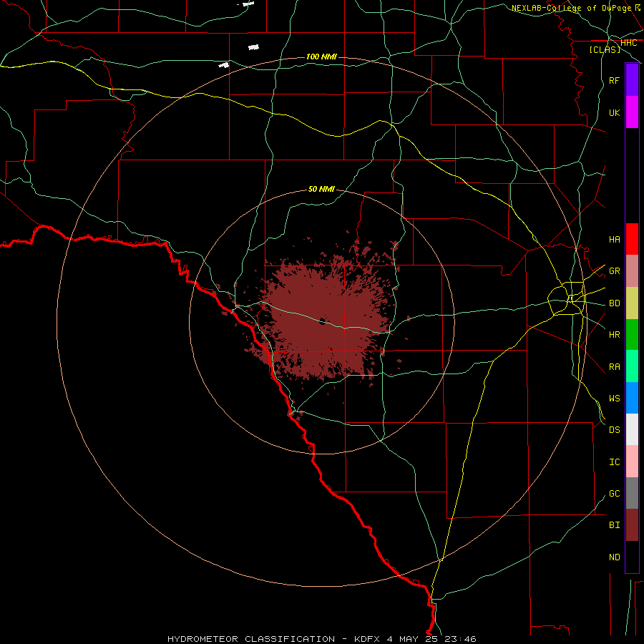Click the 'UK' legend label
Viewport: 644px width, 644px height.
pos(614,112)
